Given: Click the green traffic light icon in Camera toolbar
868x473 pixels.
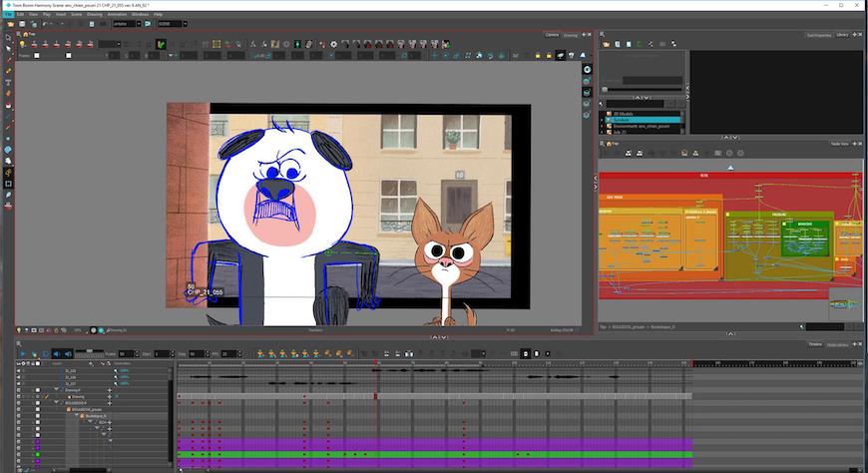Looking at the screenshot, I should tap(297, 44).
